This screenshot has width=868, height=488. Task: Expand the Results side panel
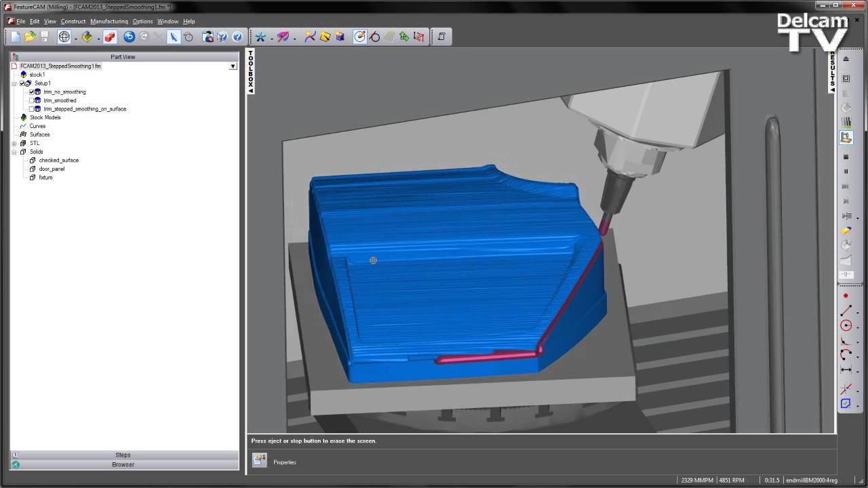(x=833, y=71)
